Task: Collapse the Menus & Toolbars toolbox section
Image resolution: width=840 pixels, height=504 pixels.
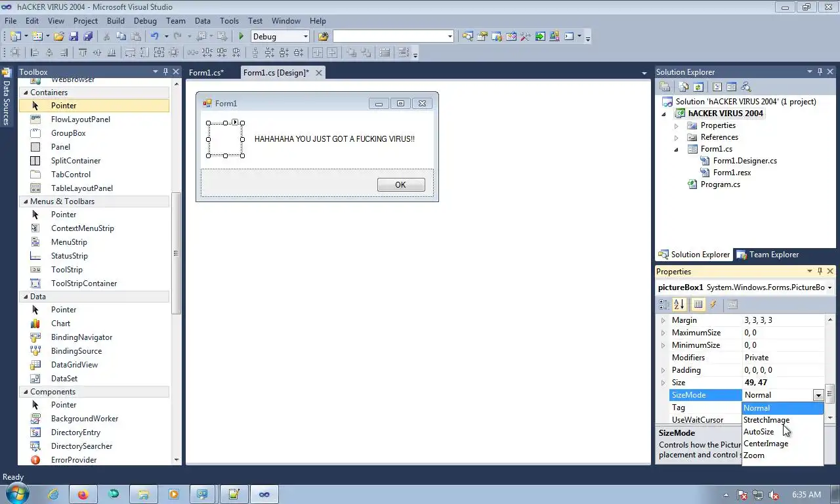Action: pyautogui.click(x=26, y=201)
